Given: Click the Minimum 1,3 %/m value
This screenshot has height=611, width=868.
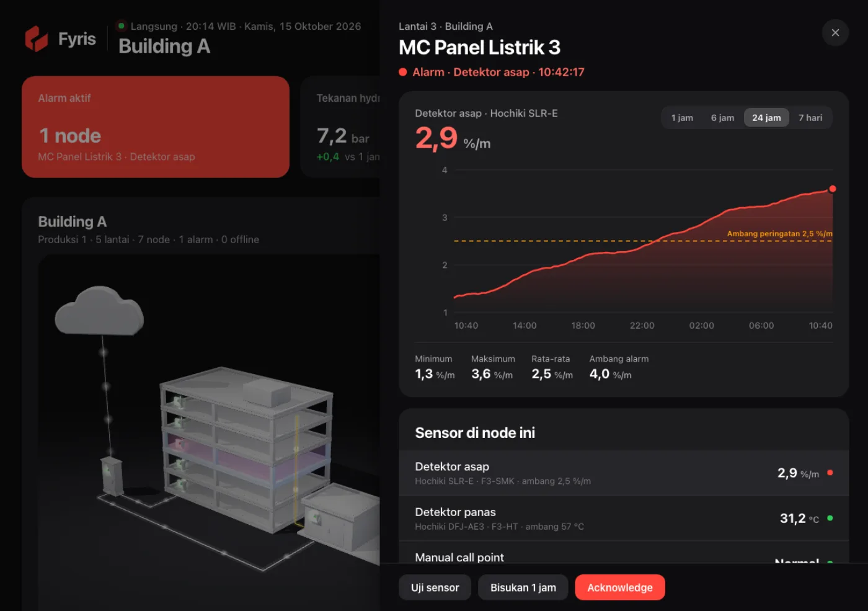Looking at the screenshot, I should 435,374.
